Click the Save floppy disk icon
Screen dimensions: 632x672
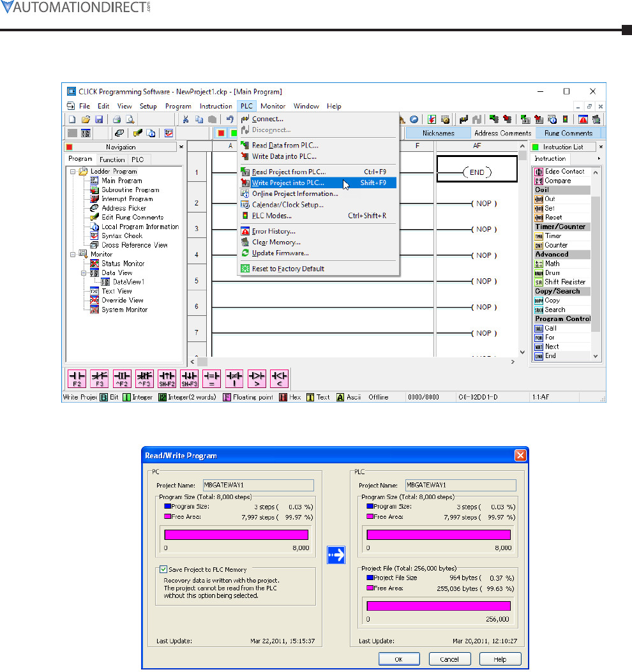[99, 119]
